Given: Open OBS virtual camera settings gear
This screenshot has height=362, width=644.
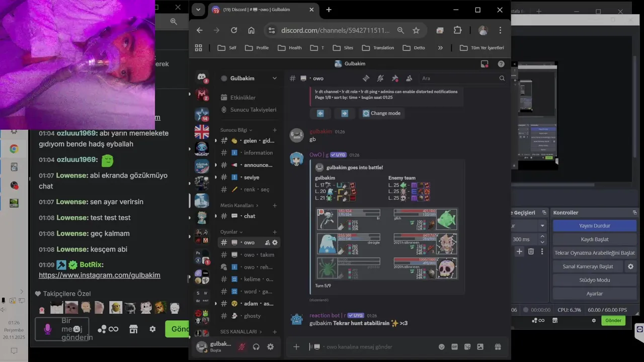Looking at the screenshot, I should (x=630, y=266).
